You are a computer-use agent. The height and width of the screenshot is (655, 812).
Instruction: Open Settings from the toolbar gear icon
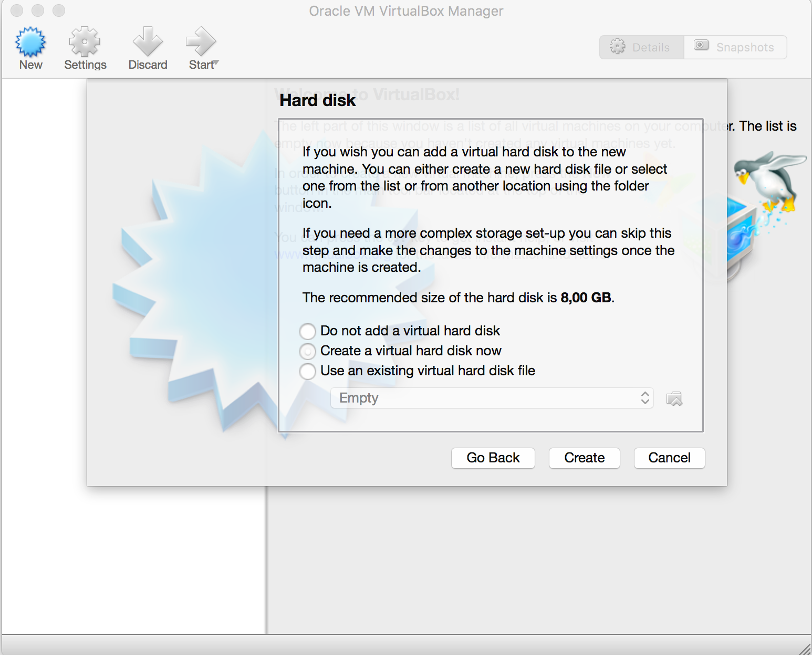coord(85,42)
